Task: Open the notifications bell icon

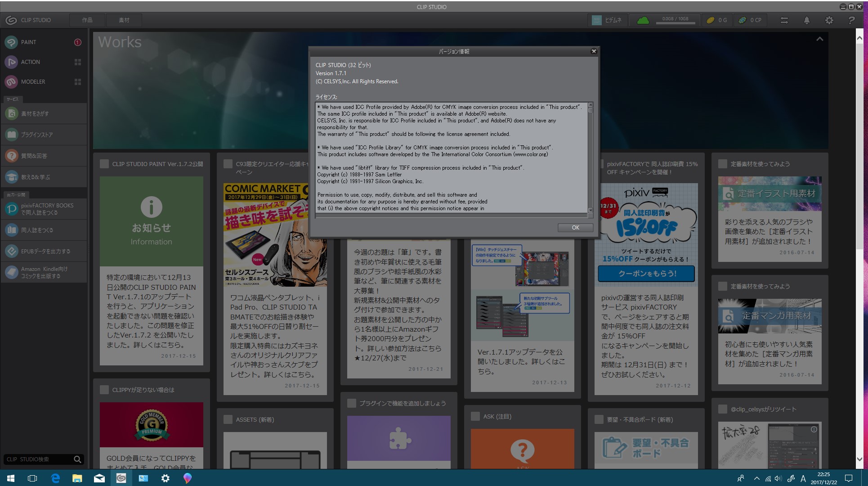Action: click(807, 20)
